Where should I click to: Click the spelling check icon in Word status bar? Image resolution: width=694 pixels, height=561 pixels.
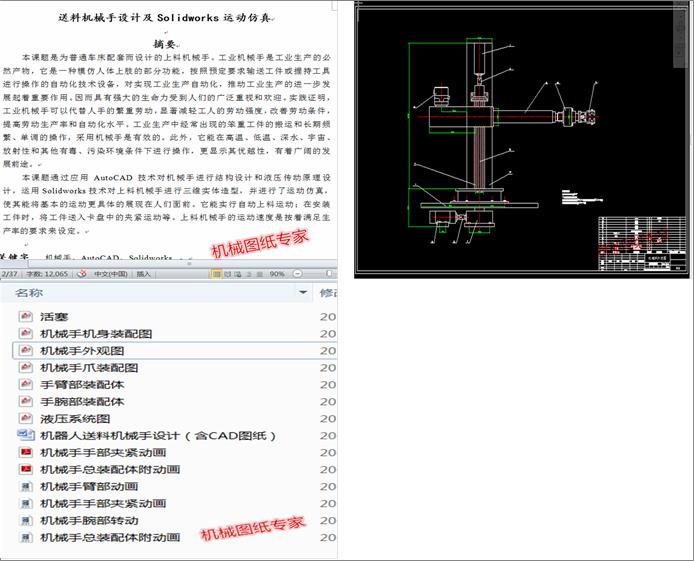[x=81, y=274]
